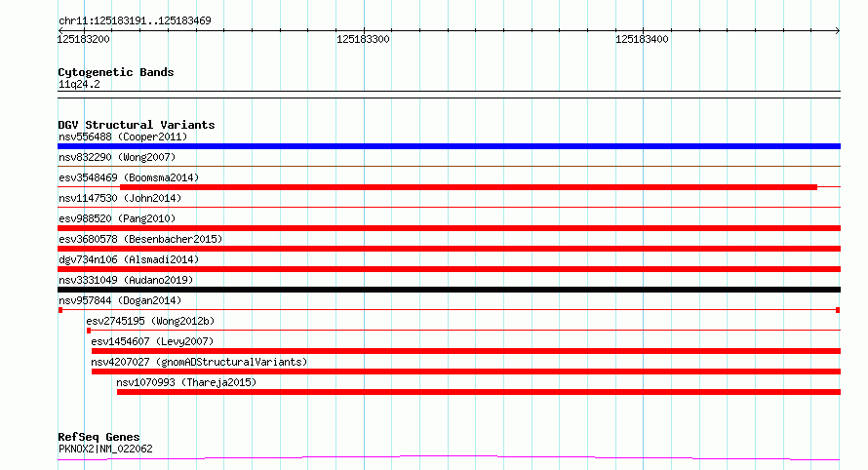This screenshot has height=470, width=868.
Task: Select the Cytogenetic Bands track heading
Action: (x=116, y=72)
